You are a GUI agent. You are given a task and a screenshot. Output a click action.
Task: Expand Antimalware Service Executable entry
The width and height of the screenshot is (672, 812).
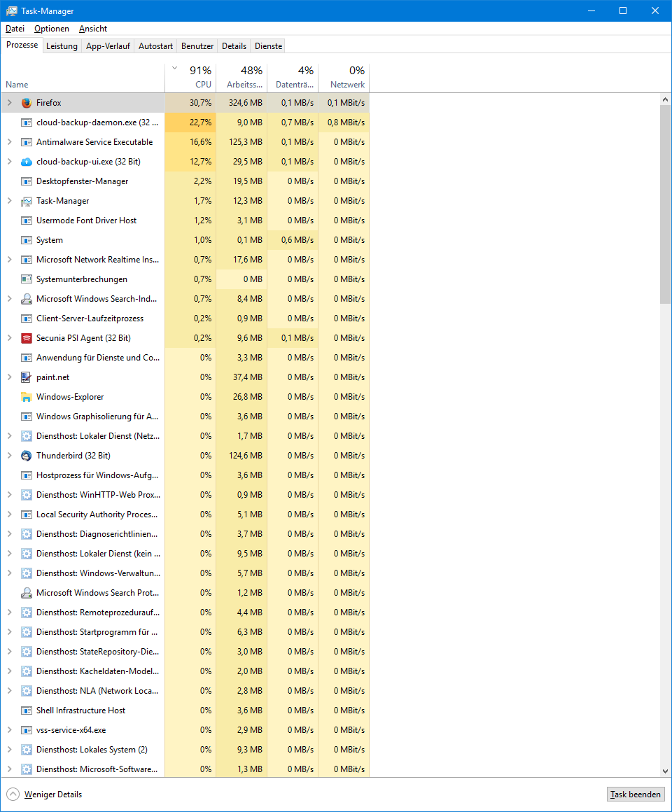pyautogui.click(x=9, y=142)
